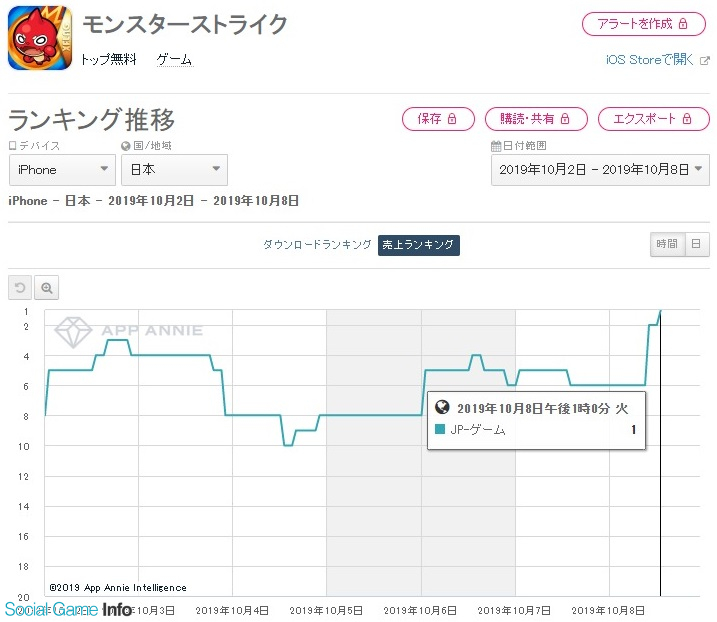The width and height of the screenshot is (717, 622).
Task: Select the ダウンロードランキング tab
Action: pyautogui.click(x=317, y=245)
